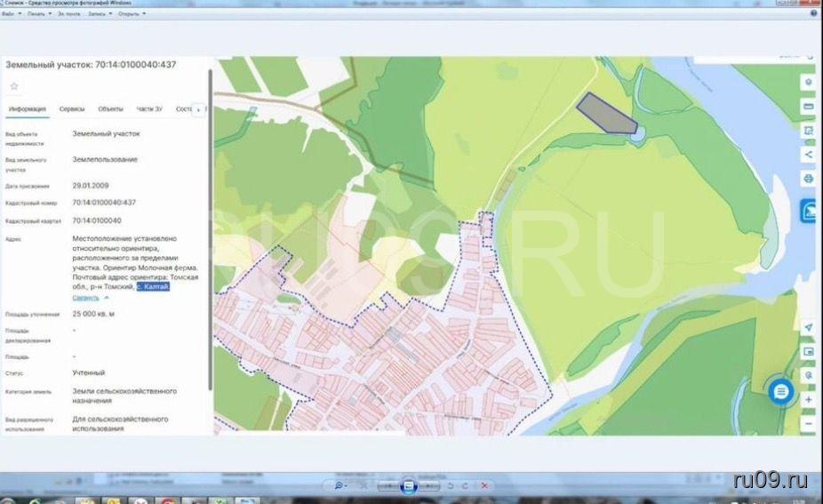823x504 pixels.
Task: Start slideshow with center round viewer button
Action: (x=408, y=486)
